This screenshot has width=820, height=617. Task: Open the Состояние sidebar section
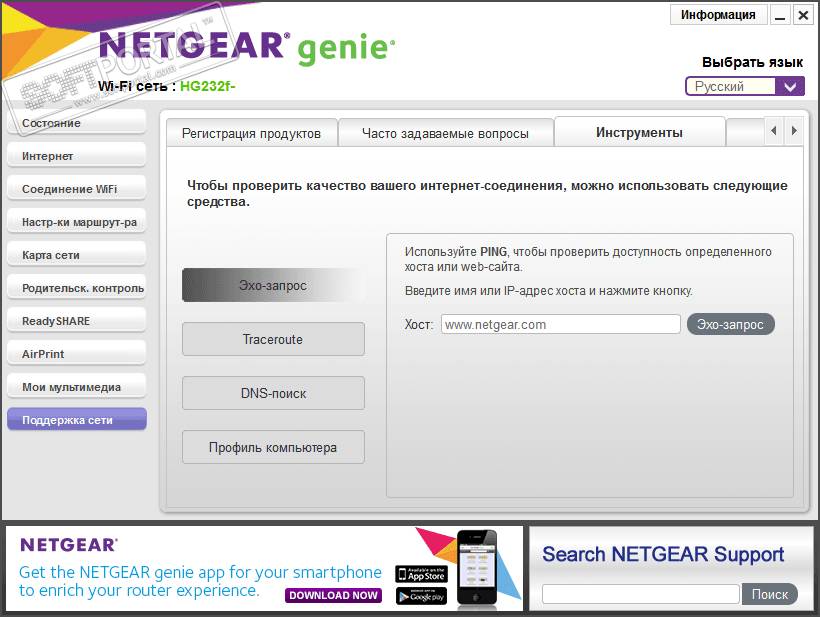click(76, 123)
